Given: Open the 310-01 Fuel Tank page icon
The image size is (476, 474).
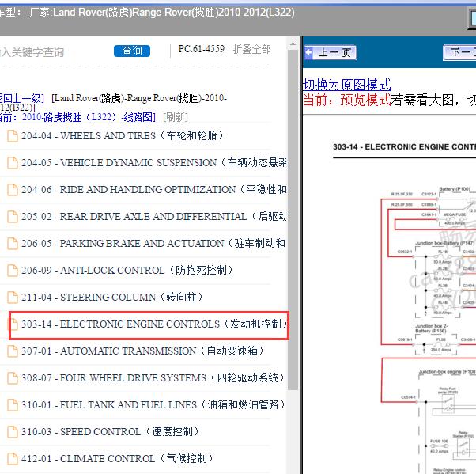Looking at the screenshot, I should (13, 405).
